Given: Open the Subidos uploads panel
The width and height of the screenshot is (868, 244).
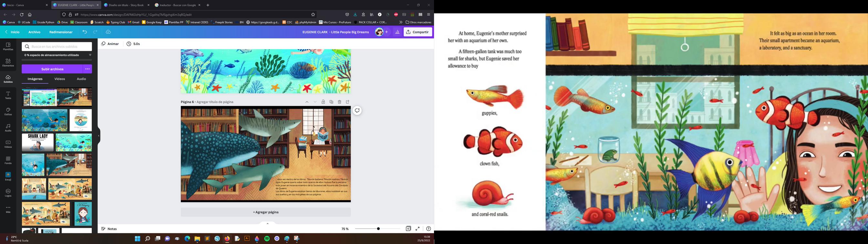Looking at the screenshot, I should tap(8, 79).
